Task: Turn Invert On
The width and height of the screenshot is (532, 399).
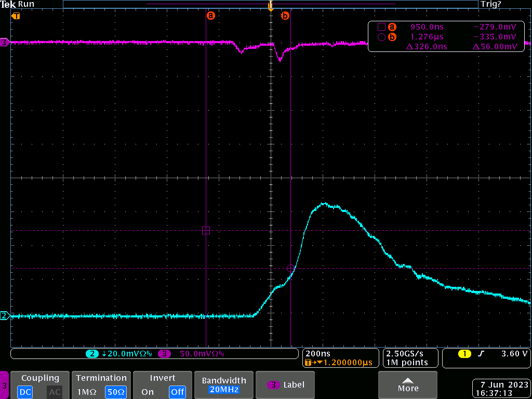Action: [x=148, y=392]
